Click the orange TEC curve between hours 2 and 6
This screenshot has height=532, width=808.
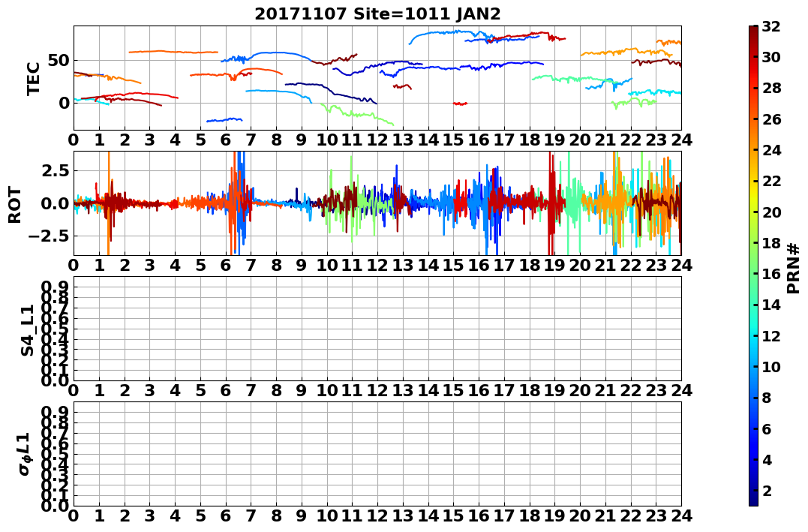tap(173, 52)
